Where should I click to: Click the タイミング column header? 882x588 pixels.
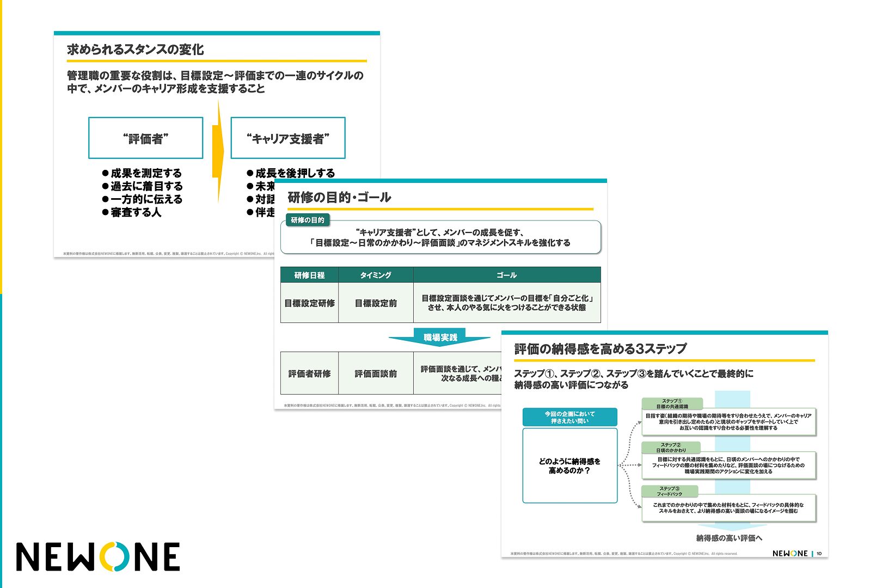(376, 275)
